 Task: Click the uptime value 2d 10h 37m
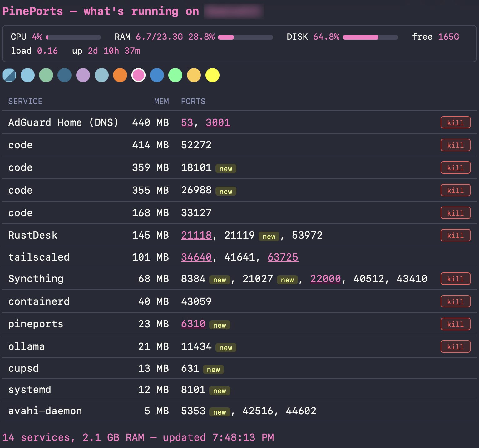[114, 51]
